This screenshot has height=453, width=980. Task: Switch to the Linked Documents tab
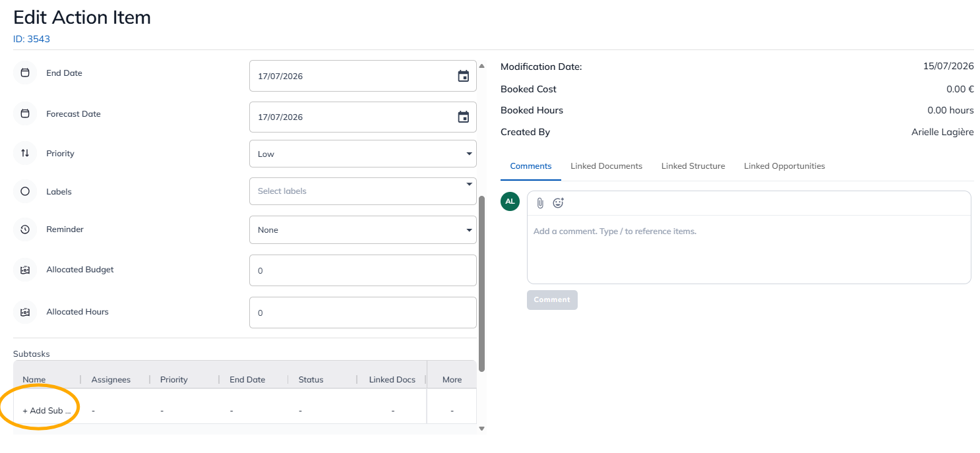click(x=607, y=166)
